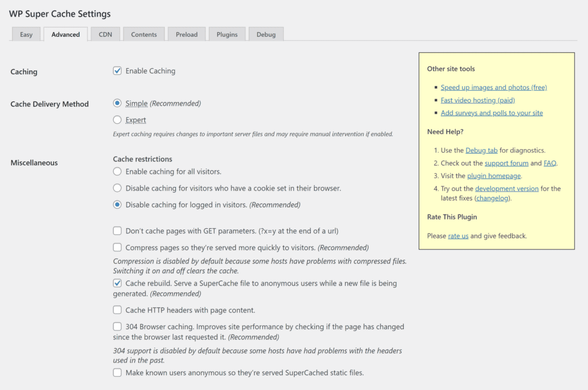Screen dimensions: 588x390
Task: Click the Rate This Plugin heading
Action: [452, 217]
